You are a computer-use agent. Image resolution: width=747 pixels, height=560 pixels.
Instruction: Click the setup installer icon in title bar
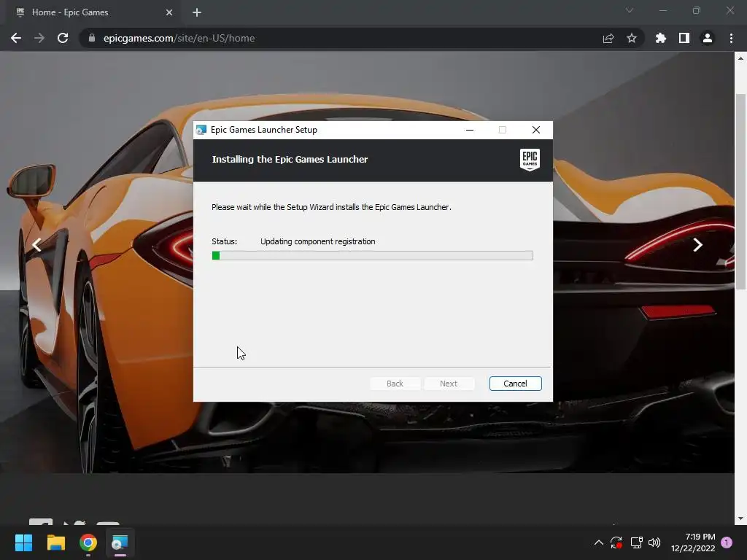pos(201,130)
